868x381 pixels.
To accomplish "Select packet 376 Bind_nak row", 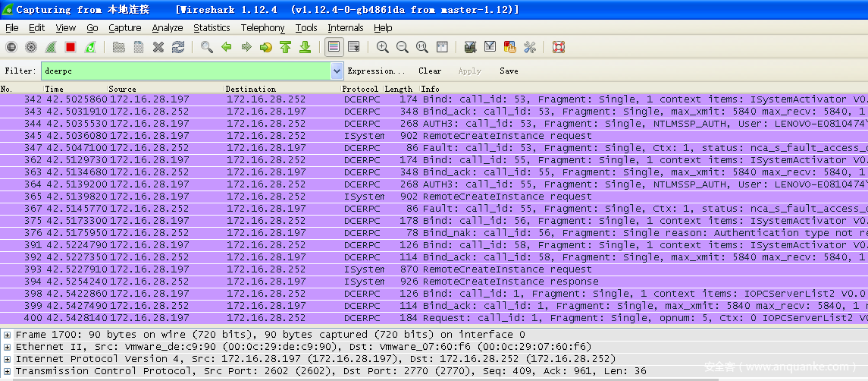I will point(434,233).
